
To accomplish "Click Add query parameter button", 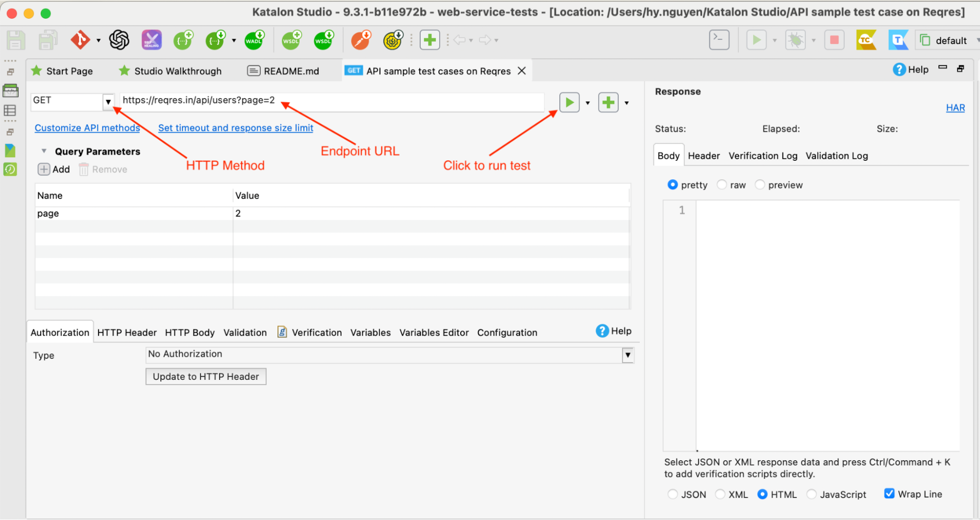I will (x=54, y=169).
